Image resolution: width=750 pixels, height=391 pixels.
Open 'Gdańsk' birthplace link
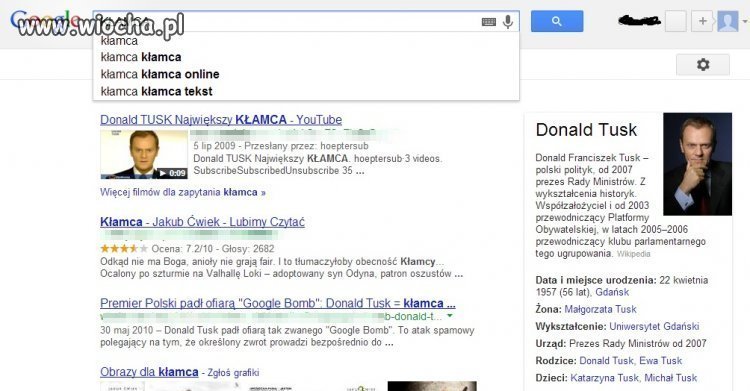[x=612, y=292]
